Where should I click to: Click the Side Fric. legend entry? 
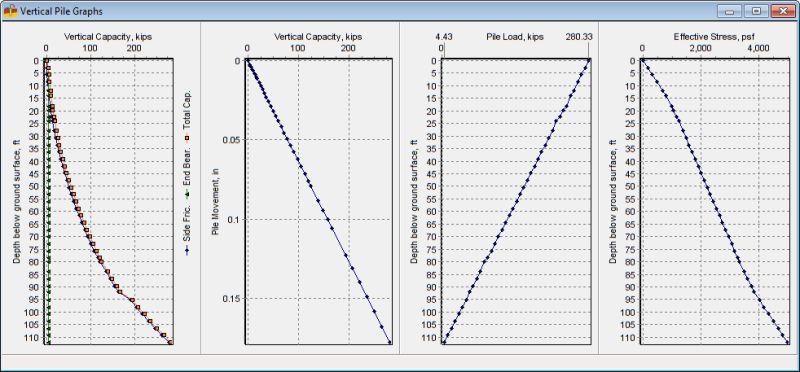187,230
